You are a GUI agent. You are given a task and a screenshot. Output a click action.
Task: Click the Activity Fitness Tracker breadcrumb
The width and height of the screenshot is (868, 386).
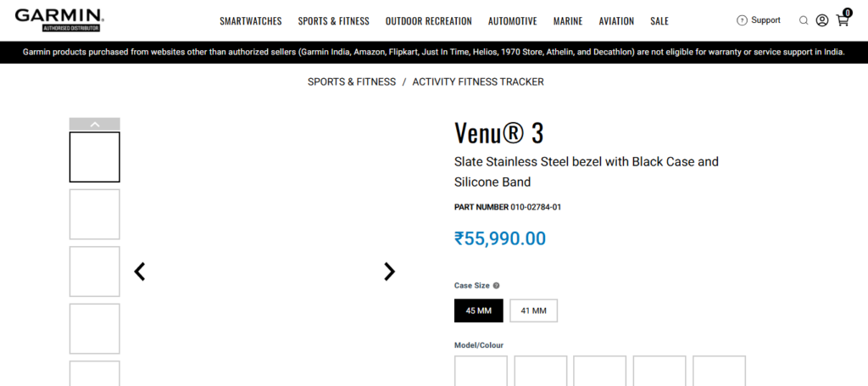[x=478, y=82]
